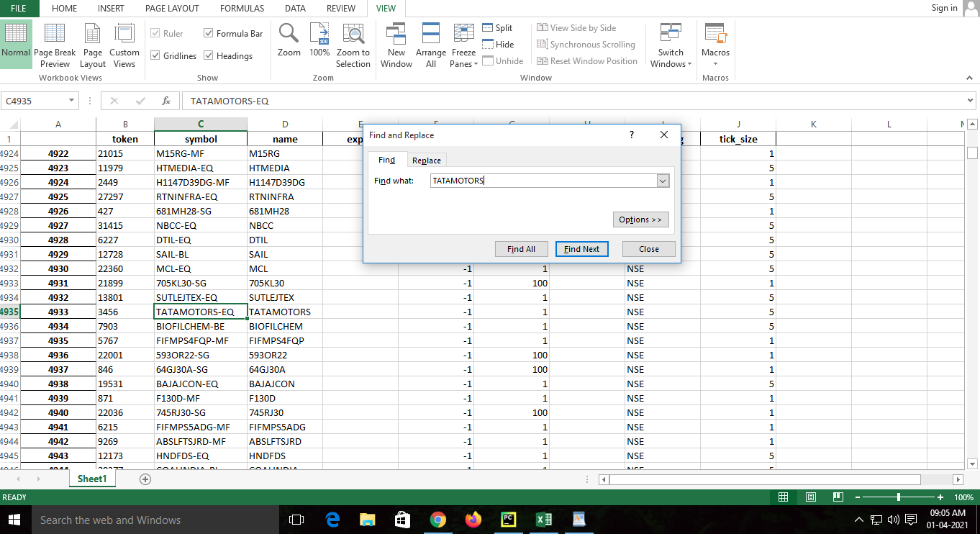Open File Explorer from taskbar
The height and width of the screenshot is (534, 980).
point(368,520)
